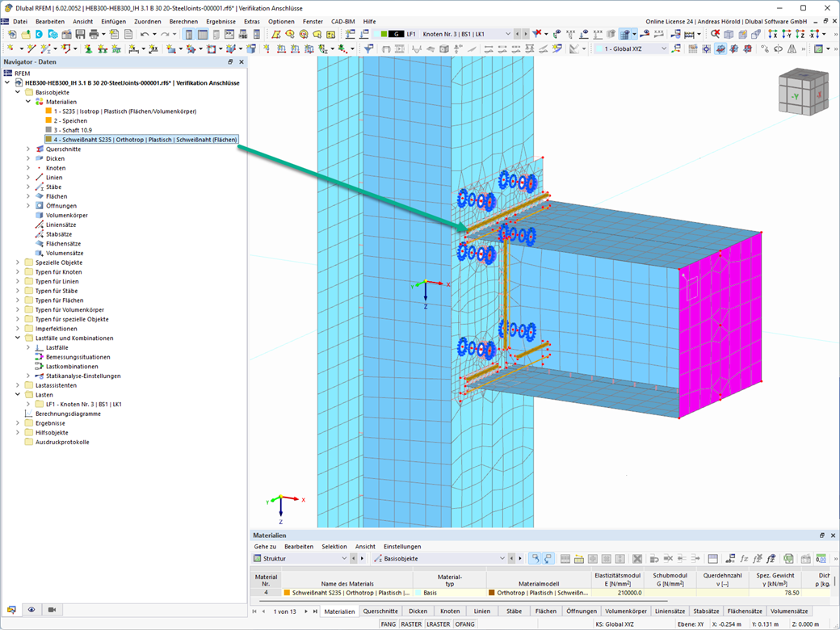The width and height of the screenshot is (840, 630).
Task: Jump to last table page arrow
Action: [x=315, y=611]
